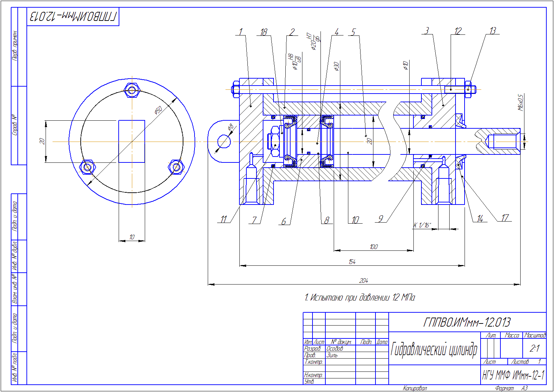Select part callout number 4
The height and width of the screenshot is (392, 554).
point(337,32)
